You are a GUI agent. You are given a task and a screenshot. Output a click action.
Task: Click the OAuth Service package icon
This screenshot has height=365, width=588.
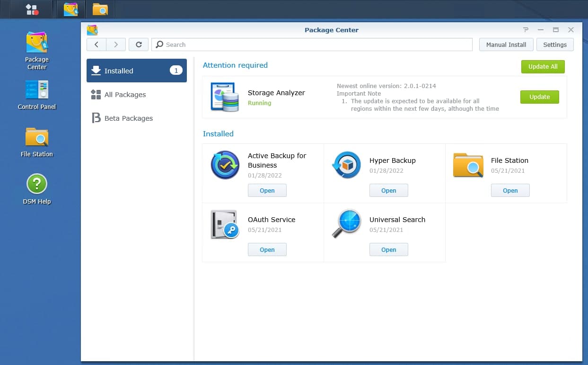(x=225, y=224)
